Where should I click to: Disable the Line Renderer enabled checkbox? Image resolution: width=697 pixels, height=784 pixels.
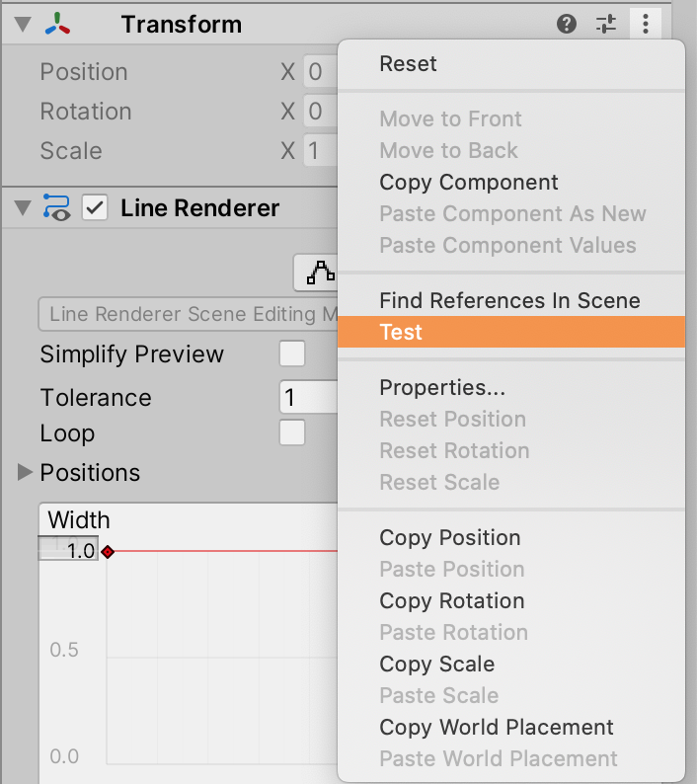click(x=95, y=207)
